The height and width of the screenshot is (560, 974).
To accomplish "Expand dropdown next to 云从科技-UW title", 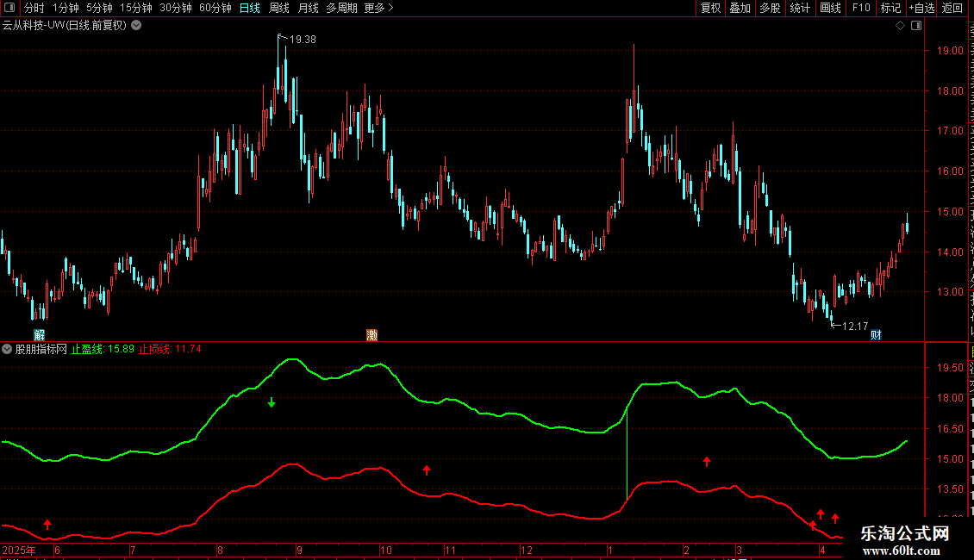I will pos(136,26).
